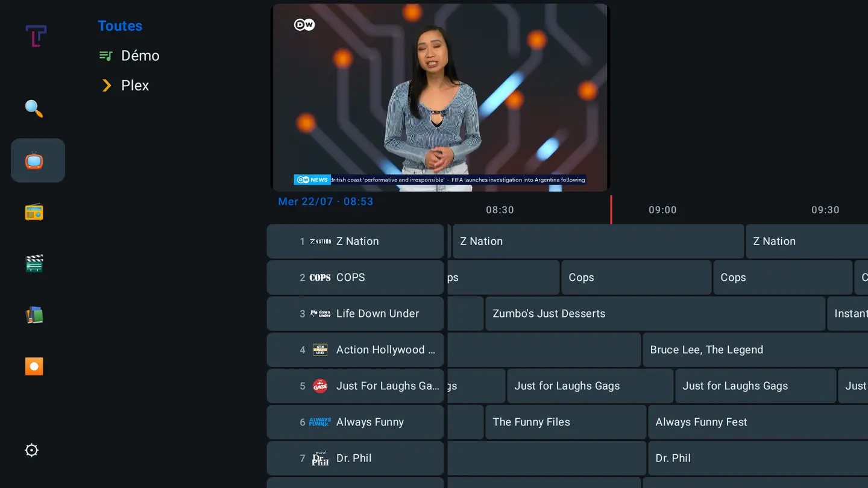Open the Cops program starting before 09:00
This screenshot has width=868, height=488.
tap(637, 277)
